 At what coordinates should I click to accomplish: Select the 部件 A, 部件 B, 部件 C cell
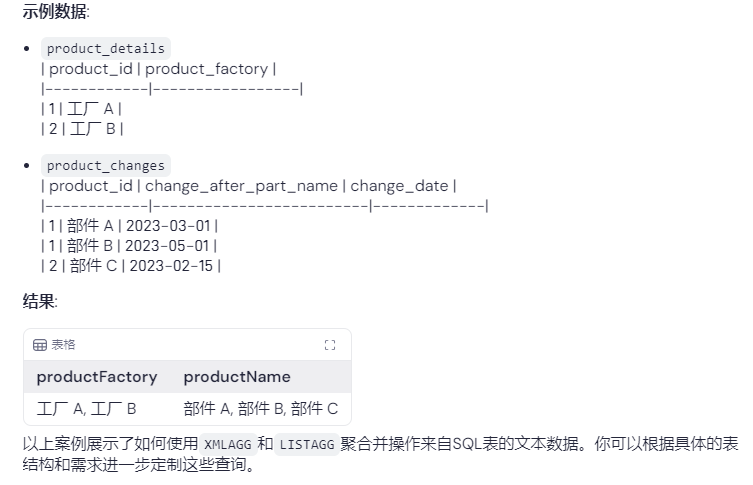click(x=261, y=409)
